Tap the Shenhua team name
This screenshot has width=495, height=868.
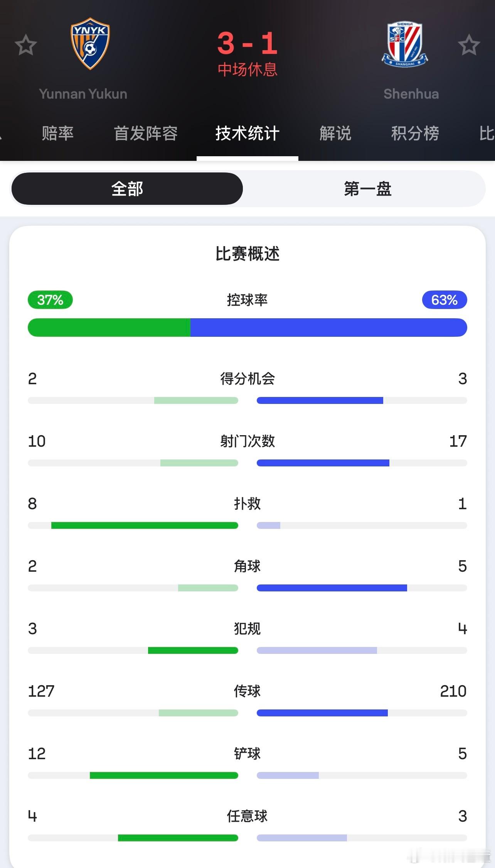[411, 94]
